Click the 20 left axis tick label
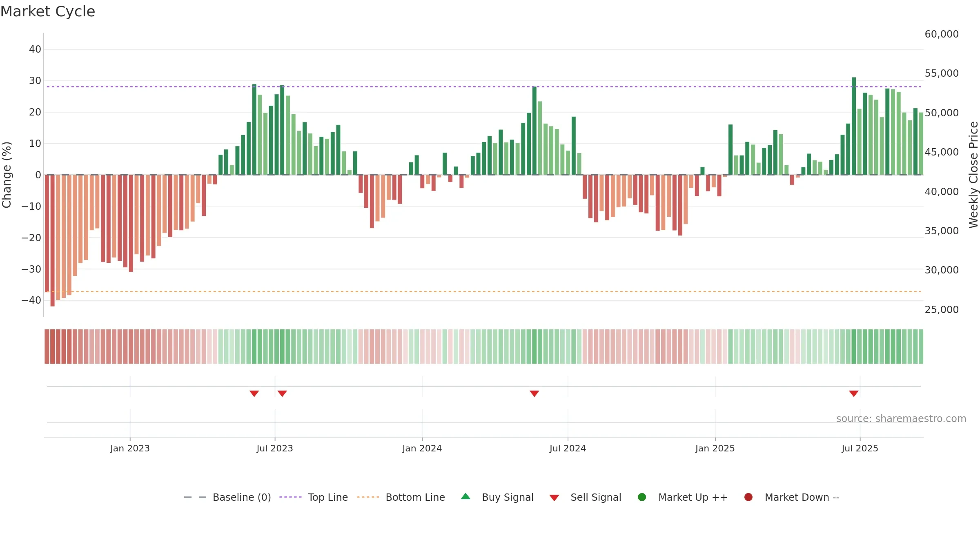The height and width of the screenshot is (551, 980). pos(35,112)
